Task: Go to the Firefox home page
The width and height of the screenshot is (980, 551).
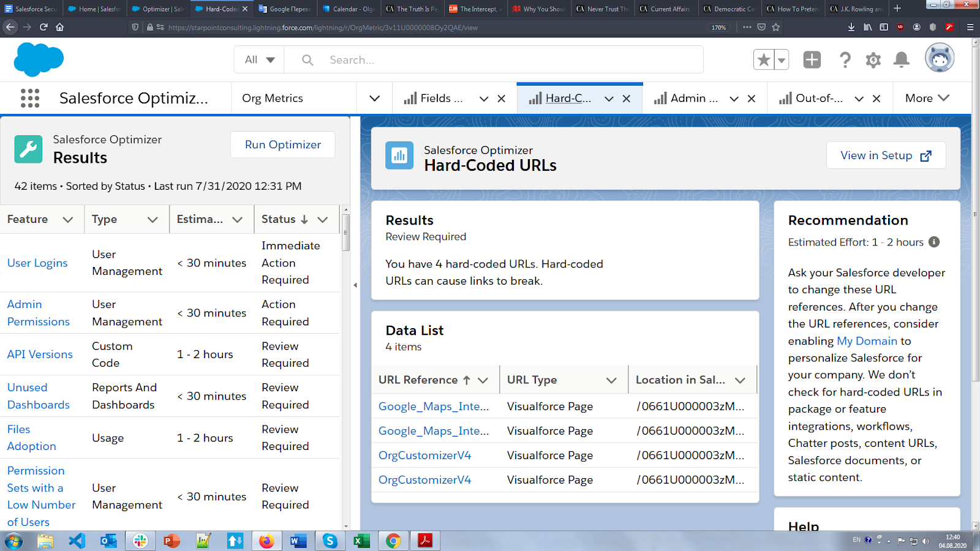Action: pos(59,27)
